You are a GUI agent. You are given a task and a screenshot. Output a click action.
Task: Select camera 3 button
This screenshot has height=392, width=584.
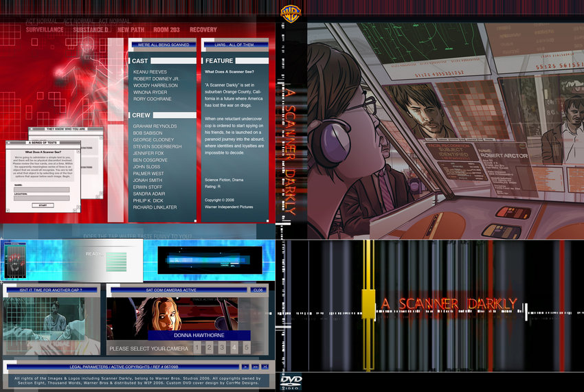[222, 347]
